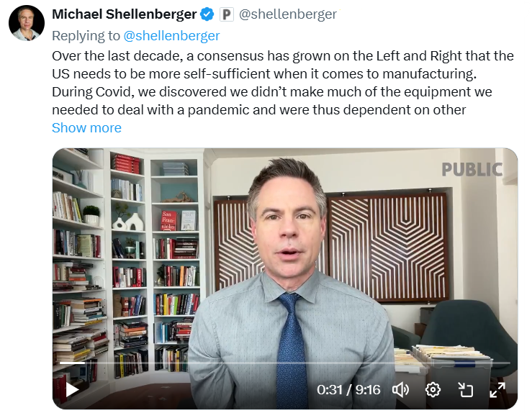This screenshot has height=413, width=532.
Task: Click the 0:31 / 9:16 time display
Action: click(x=348, y=390)
